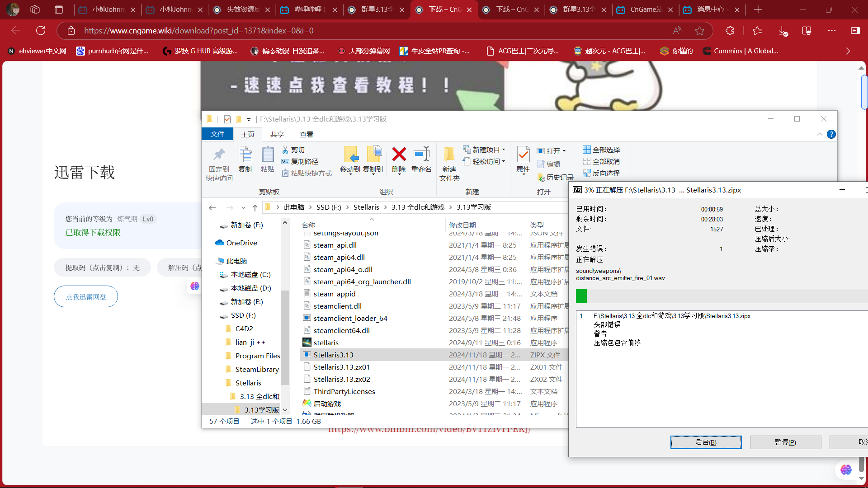This screenshot has width=868, height=488.
Task: Click the Rename (重命名) ribbon icon
Action: [x=421, y=155]
